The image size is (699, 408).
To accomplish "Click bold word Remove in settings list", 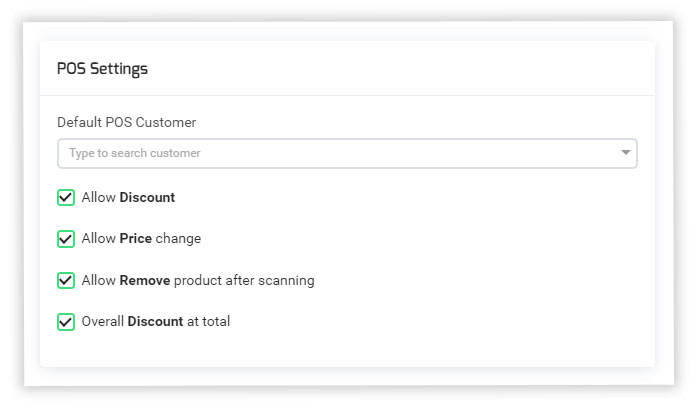I will [x=144, y=280].
